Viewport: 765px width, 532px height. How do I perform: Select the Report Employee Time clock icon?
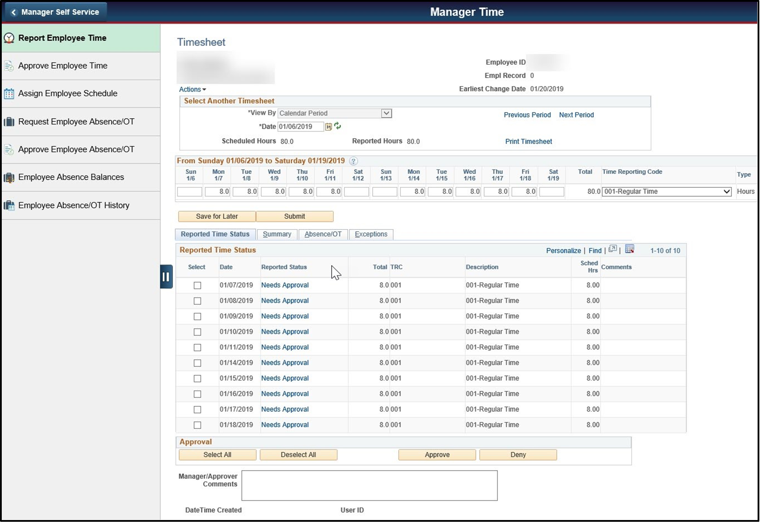pos(9,38)
